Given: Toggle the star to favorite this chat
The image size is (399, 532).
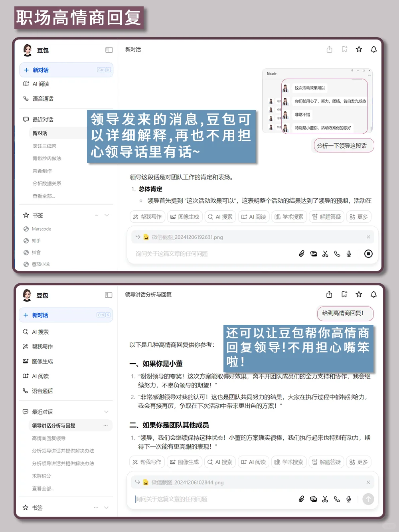Looking at the screenshot, I should pyautogui.click(x=359, y=49).
